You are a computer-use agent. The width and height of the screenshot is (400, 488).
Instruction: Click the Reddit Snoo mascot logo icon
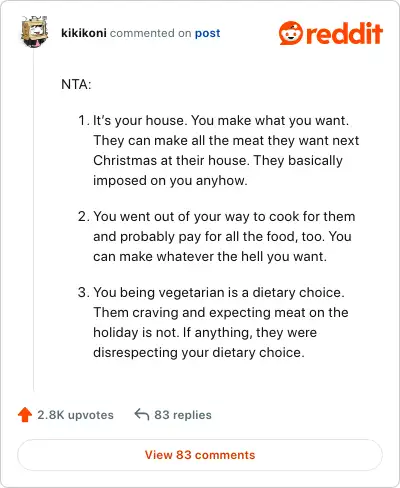coord(291,33)
